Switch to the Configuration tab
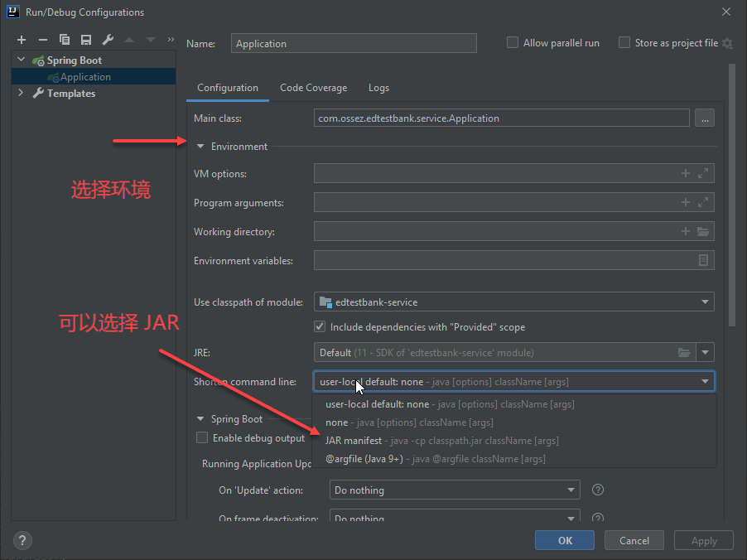The height and width of the screenshot is (560, 747). (228, 88)
